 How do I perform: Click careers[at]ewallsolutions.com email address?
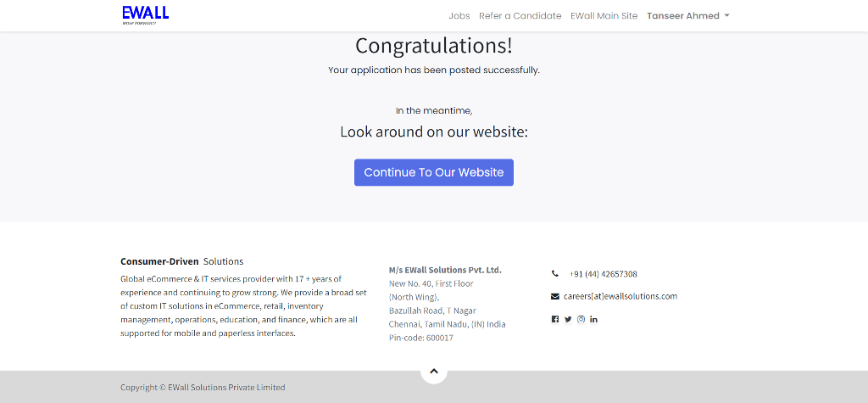click(x=620, y=296)
